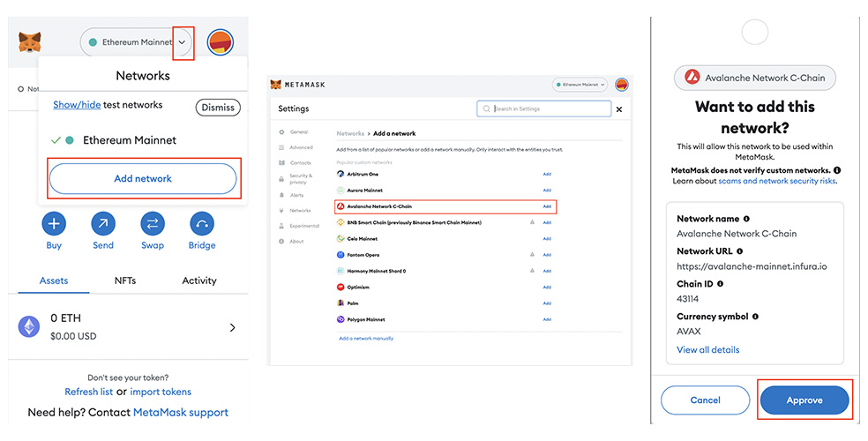Image resolution: width=868 pixels, height=441 pixels.
Task: Click the MetaMask fox logo in wallet panel
Action: (30, 42)
